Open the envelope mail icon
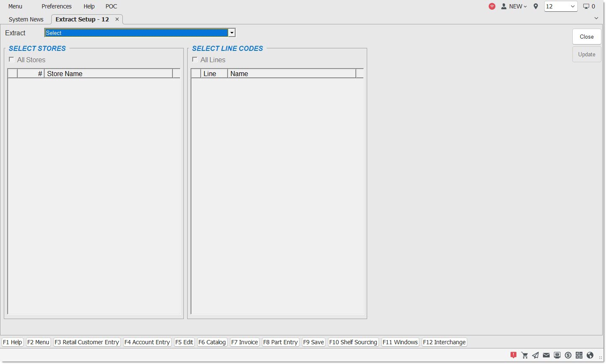Image resolution: width=606 pixels, height=364 pixels. click(x=546, y=355)
